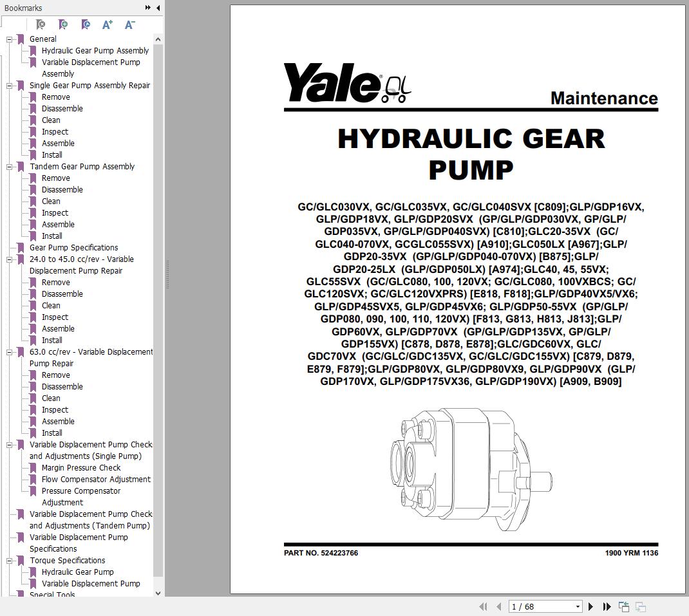This screenshot has height=616, width=689.
Task: Click the set bookmark destination icon
Action: click(x=86, y=24)
